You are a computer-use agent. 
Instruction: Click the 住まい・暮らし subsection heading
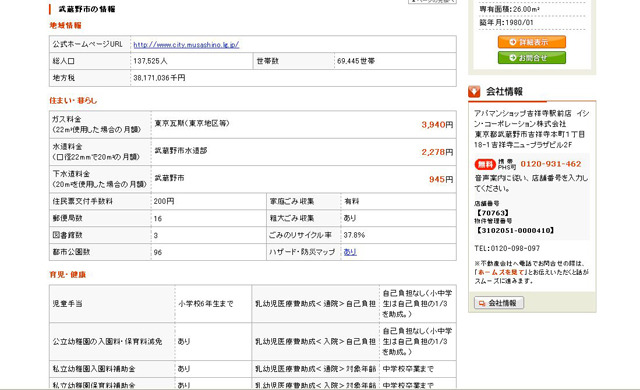tap(73, 100)
